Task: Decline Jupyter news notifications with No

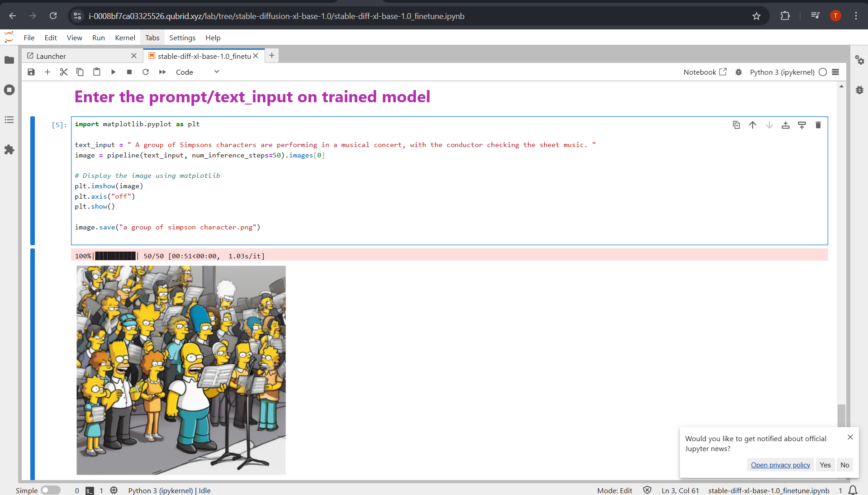Action: coord(844,465)
